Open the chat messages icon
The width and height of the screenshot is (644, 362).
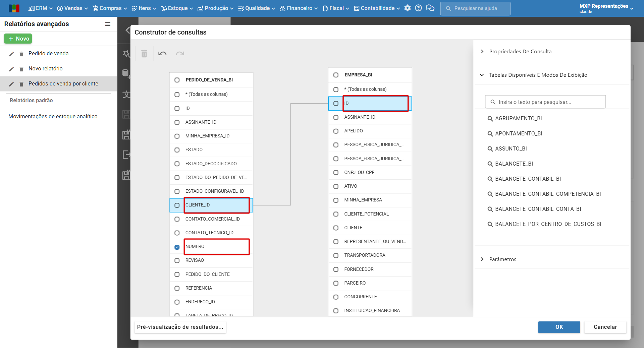coord(430,8)
